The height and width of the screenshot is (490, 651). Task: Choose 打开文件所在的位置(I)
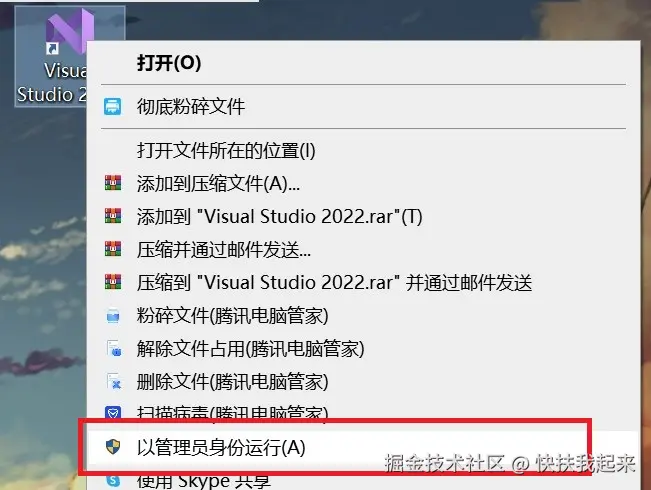click(x=363, y=150)
